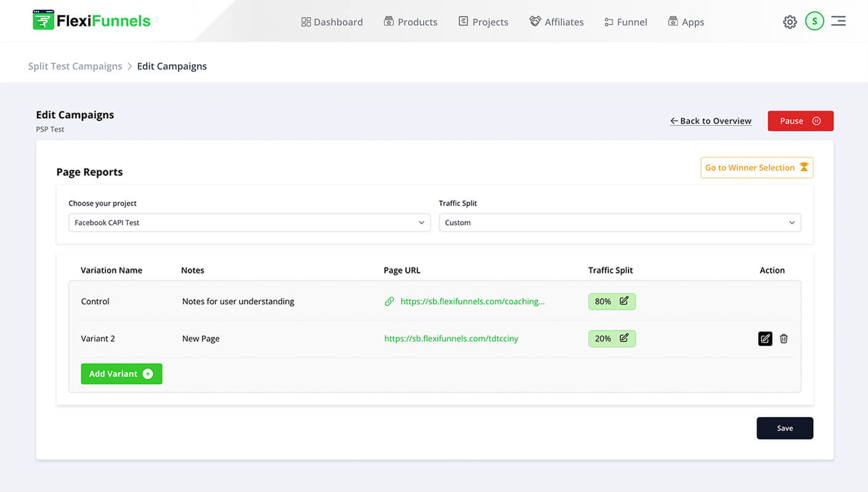Open Variant 2's flexifunnels page URL
Screen dimensions: 868x492
click(451, 338)
